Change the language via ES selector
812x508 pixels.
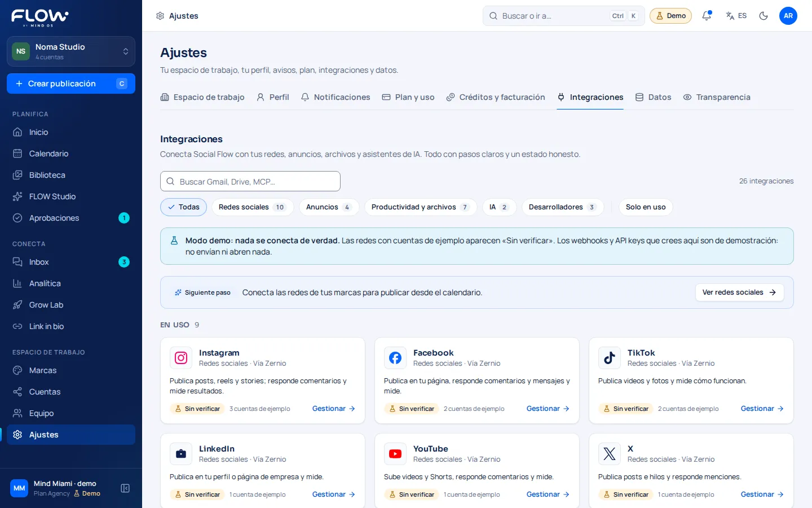pos(736,16)
